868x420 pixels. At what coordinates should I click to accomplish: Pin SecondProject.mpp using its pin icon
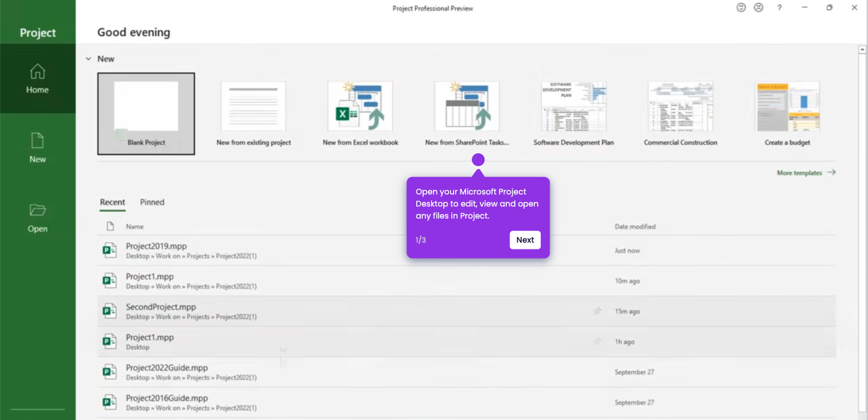(x=597, y=311)
